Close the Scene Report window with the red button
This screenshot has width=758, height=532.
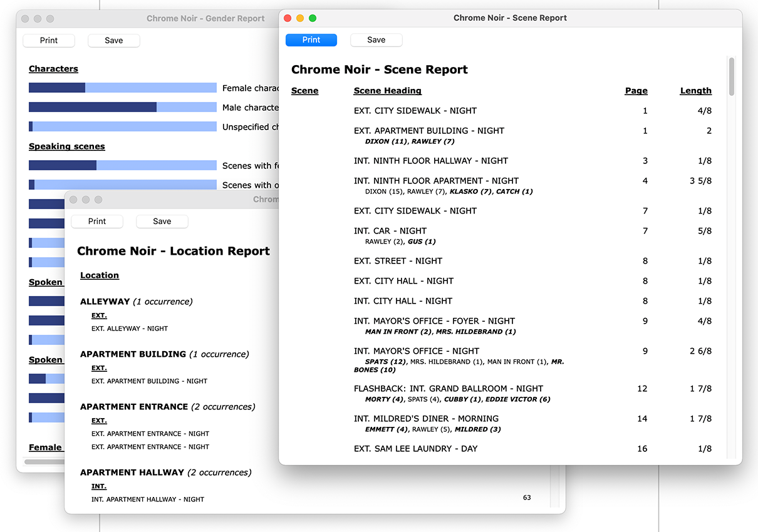(x=288, y=18)
